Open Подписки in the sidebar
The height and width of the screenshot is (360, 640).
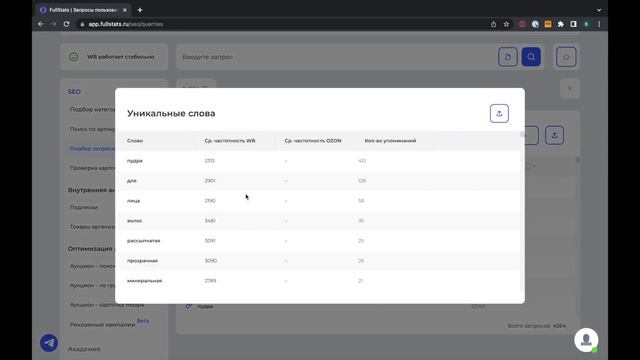(x=84, y=207)
